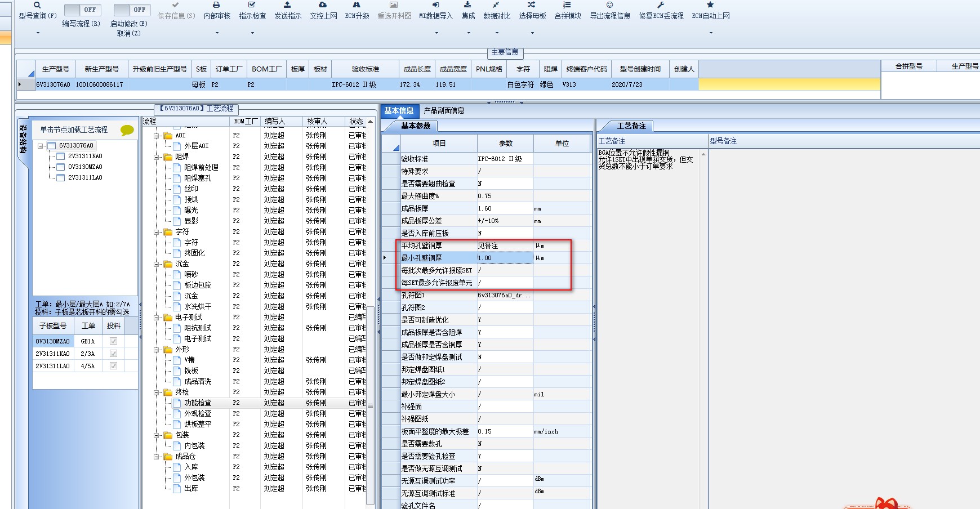Click the 保存信息 checkmark button
Screen dimensions: 980x509
click(176, 5)
